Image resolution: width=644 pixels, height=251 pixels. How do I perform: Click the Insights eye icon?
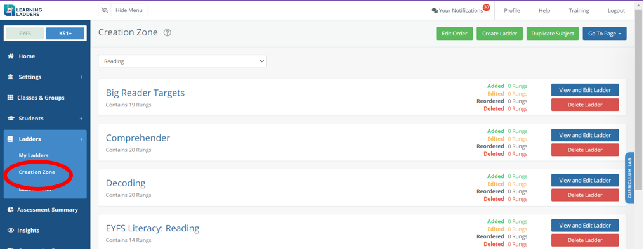coord(11,231)
